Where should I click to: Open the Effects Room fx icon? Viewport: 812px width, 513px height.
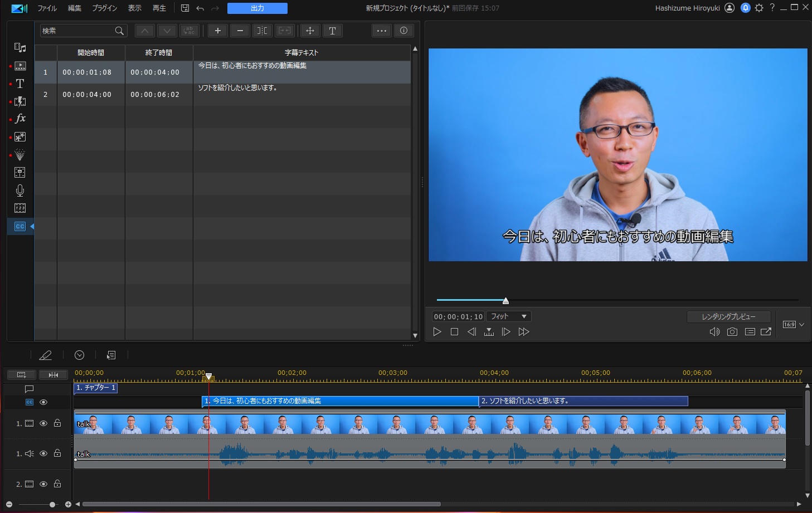pos(20,119)
